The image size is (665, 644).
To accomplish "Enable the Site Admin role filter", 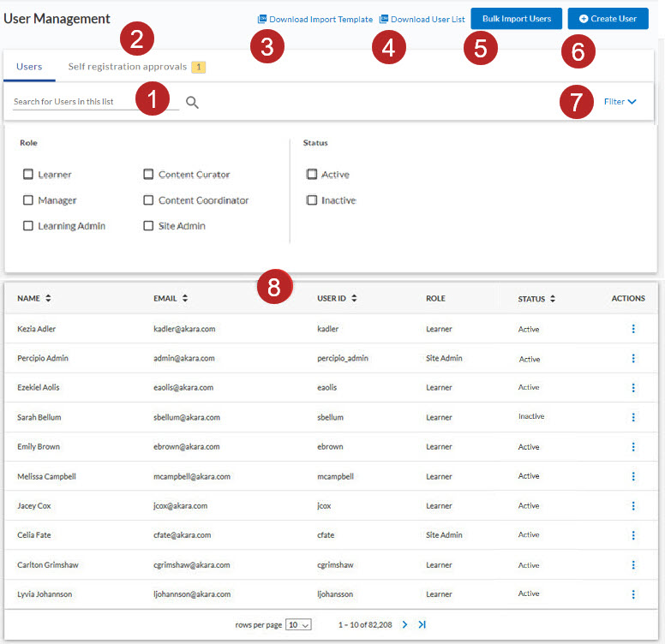I will pos(148,226).
